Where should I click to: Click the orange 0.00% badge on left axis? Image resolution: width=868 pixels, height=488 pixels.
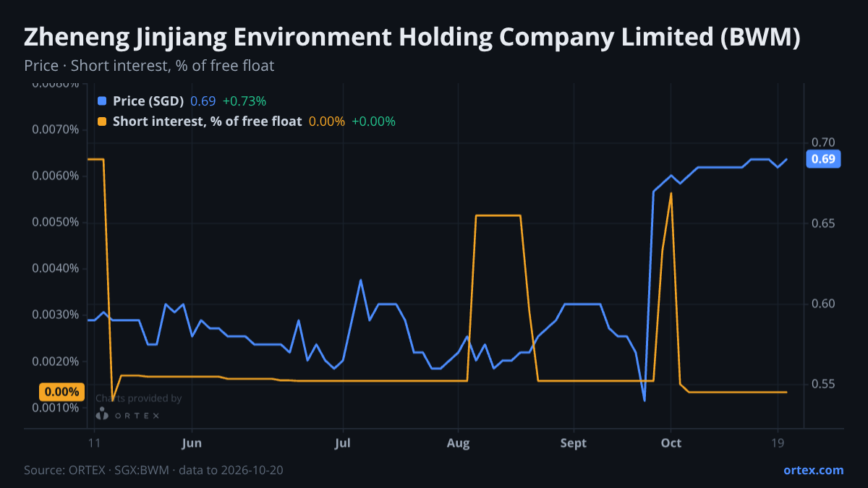tap(61, 393)
